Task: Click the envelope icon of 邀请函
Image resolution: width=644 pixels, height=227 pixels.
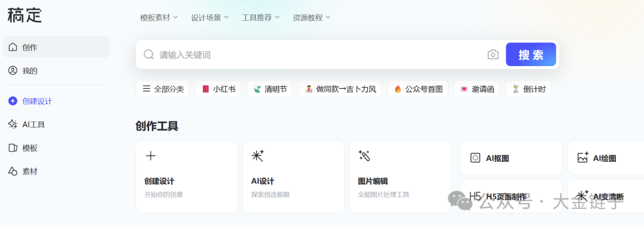Action: (464, 89)
